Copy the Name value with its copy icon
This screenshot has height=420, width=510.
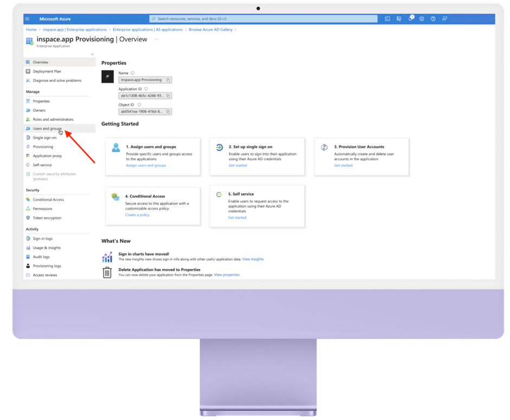tap(169, 80)
